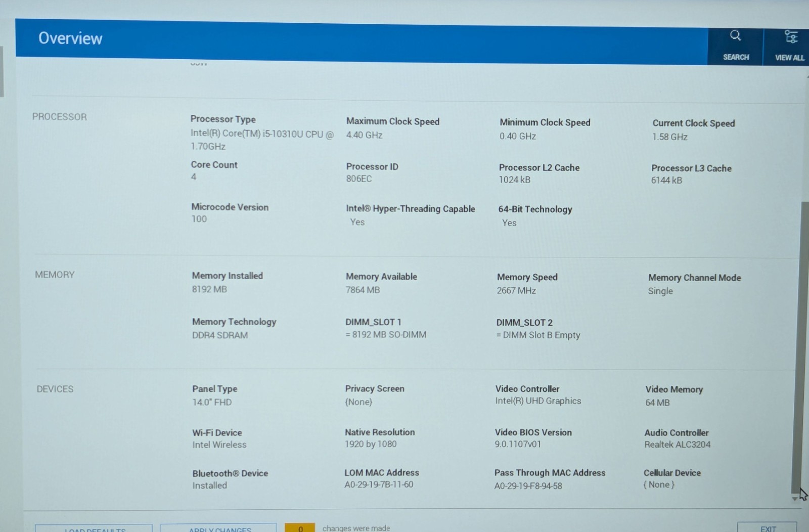
Task: Click the Apply Changes button
Action: tap(219, 528)
